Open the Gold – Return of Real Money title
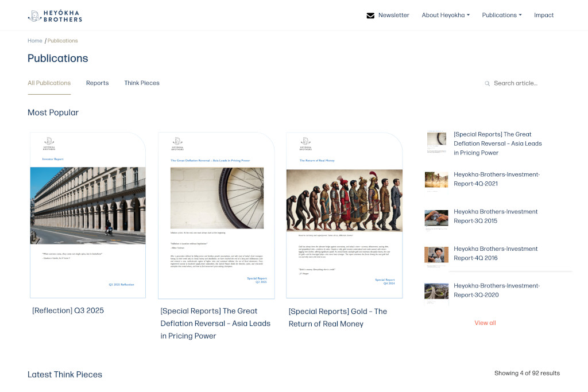The width and height of the screenshot is (588, 392). click(x=338, y=317)
